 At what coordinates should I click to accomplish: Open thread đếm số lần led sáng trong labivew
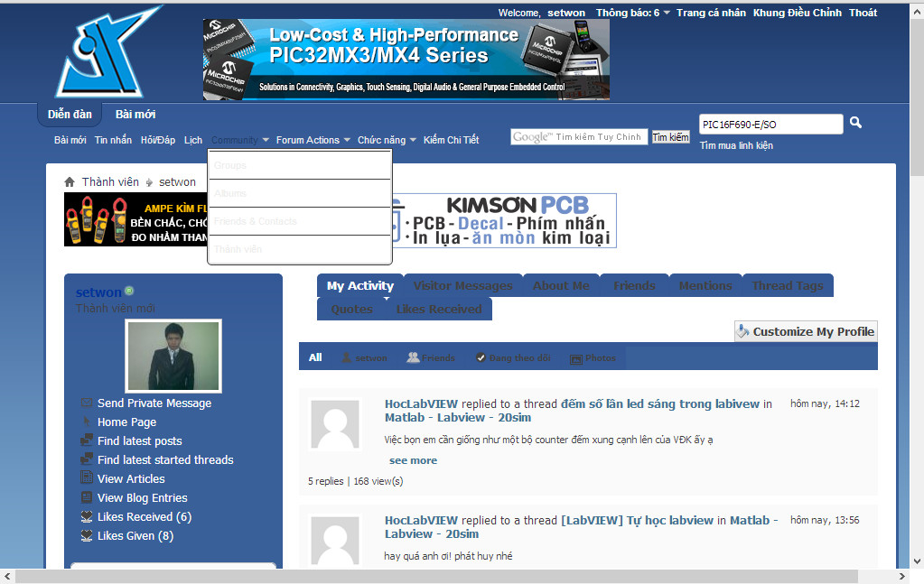click(660, 403)
